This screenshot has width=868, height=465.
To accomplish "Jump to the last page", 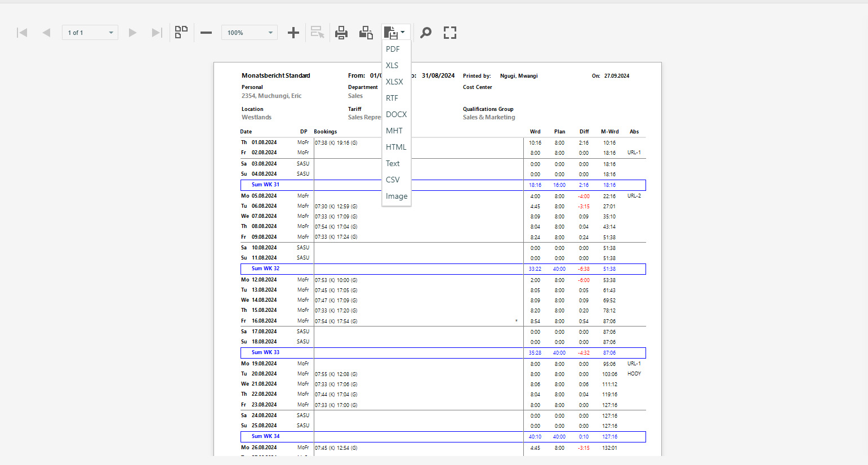I will click(157, 33).
